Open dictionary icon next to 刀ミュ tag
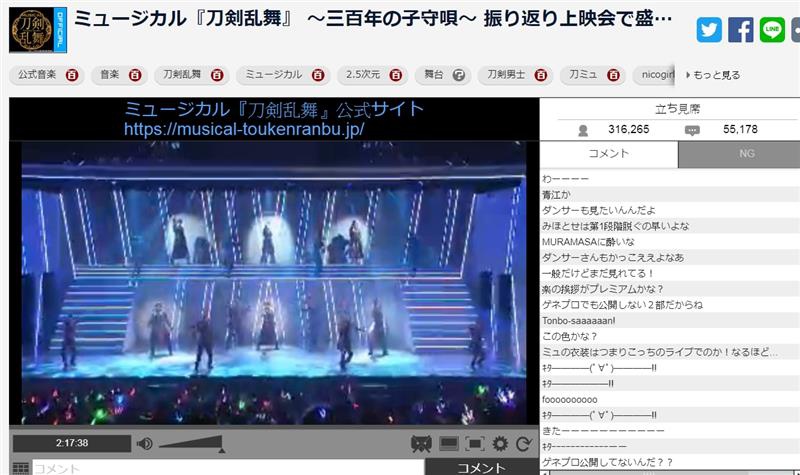The height and width of the screenshot is (475, 800). click(613, 75)
